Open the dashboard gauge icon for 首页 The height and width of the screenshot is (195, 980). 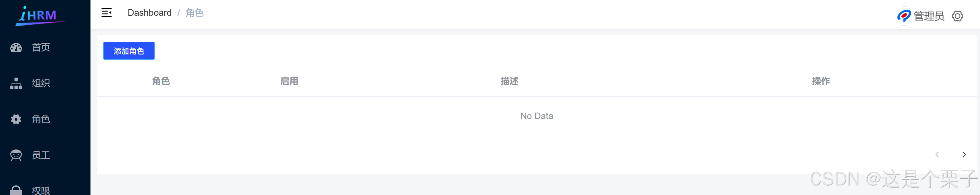pos(16,47)
